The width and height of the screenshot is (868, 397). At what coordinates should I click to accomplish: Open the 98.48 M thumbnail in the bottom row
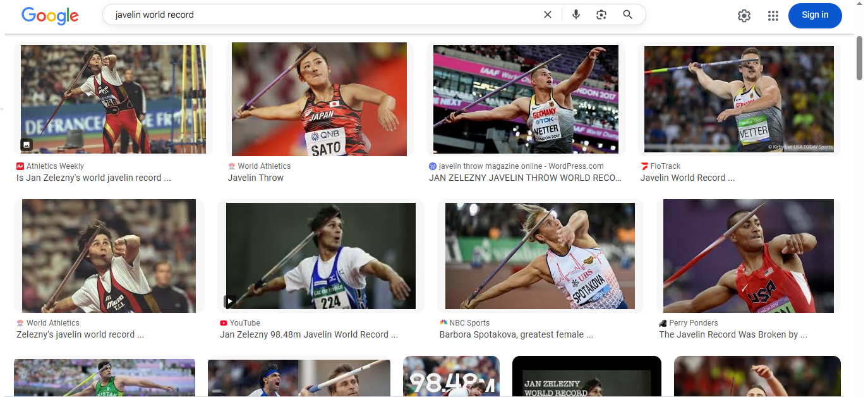coord(451,376)
